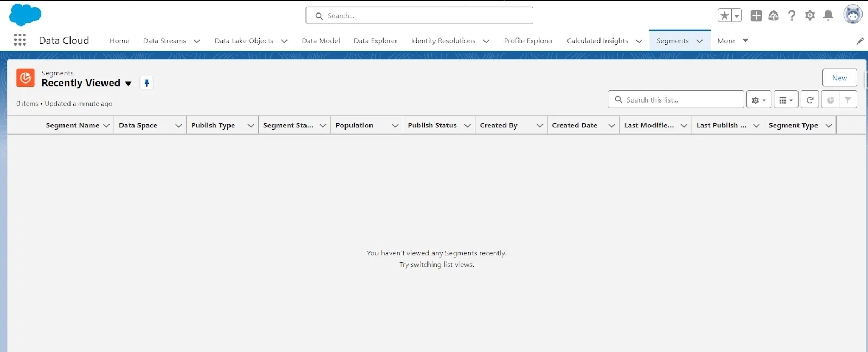This screenshot has width=868, height=352.
Task: Expand the Recently Viewed list selector
Action: [128, 84]
